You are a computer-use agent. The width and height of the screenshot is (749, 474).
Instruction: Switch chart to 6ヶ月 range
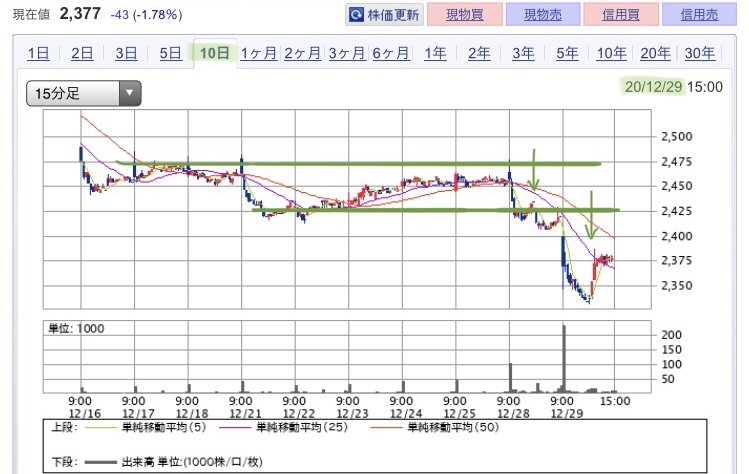(391, 53)
